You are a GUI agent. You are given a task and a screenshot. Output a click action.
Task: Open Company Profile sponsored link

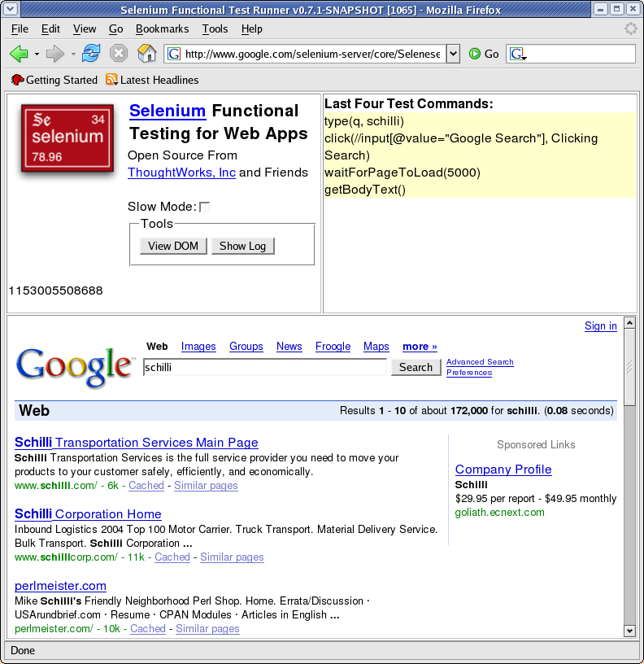click(x=503, y=470)
